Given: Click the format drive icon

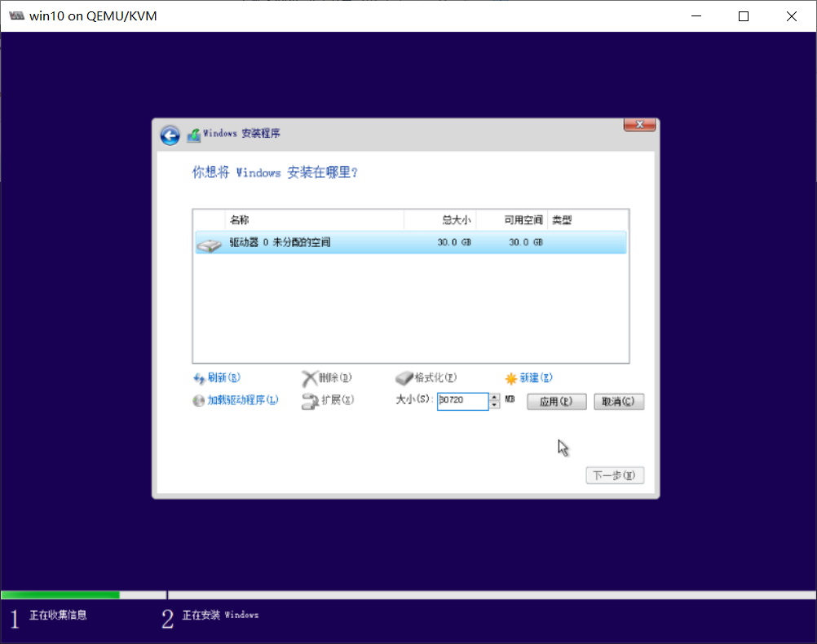Looking at the screenshot, I should (404, 378).
